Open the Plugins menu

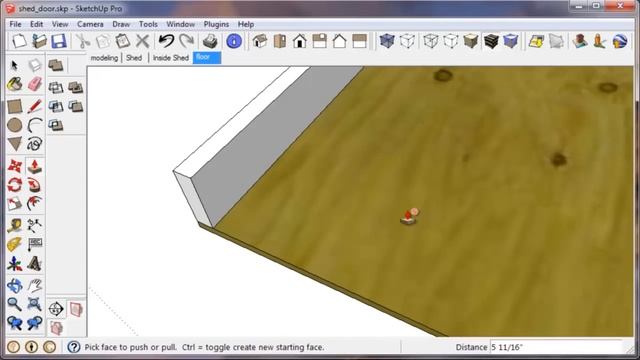(x=216, y=24)
